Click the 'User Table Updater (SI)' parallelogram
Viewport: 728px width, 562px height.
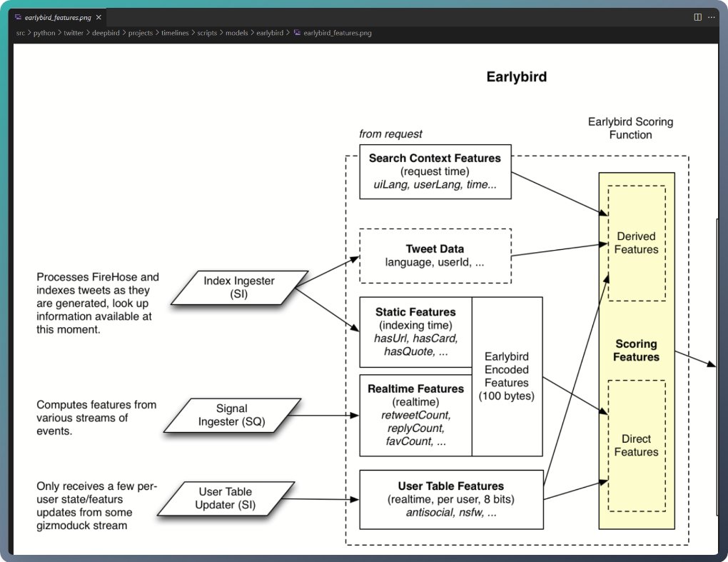tap(226, 498)
